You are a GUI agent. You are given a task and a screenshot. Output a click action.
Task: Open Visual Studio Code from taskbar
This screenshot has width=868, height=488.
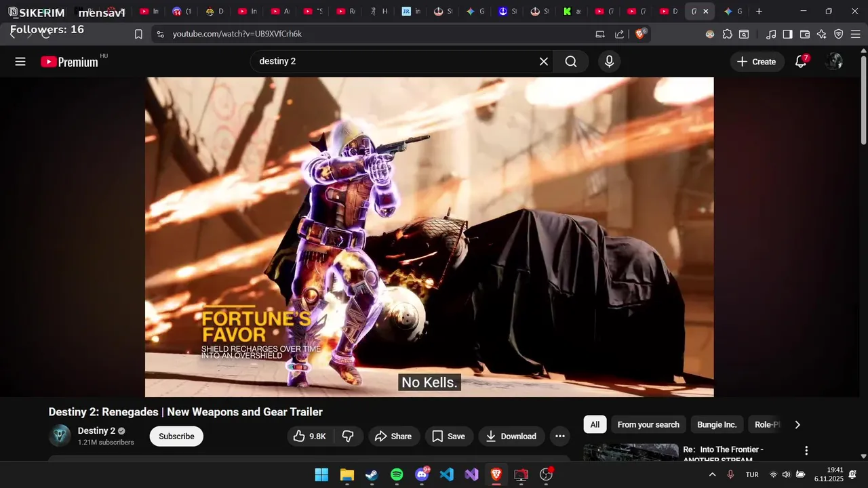point(446,474)
